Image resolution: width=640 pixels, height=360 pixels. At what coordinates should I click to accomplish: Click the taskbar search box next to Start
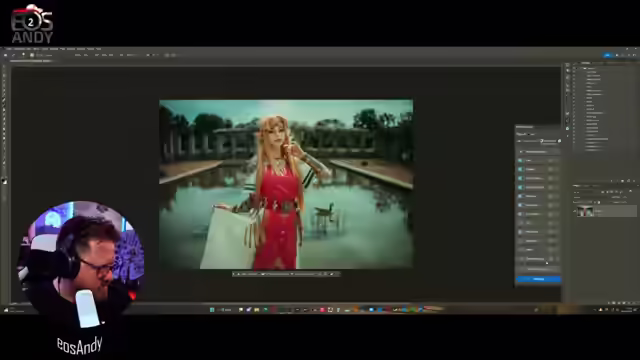click(225, 310)
